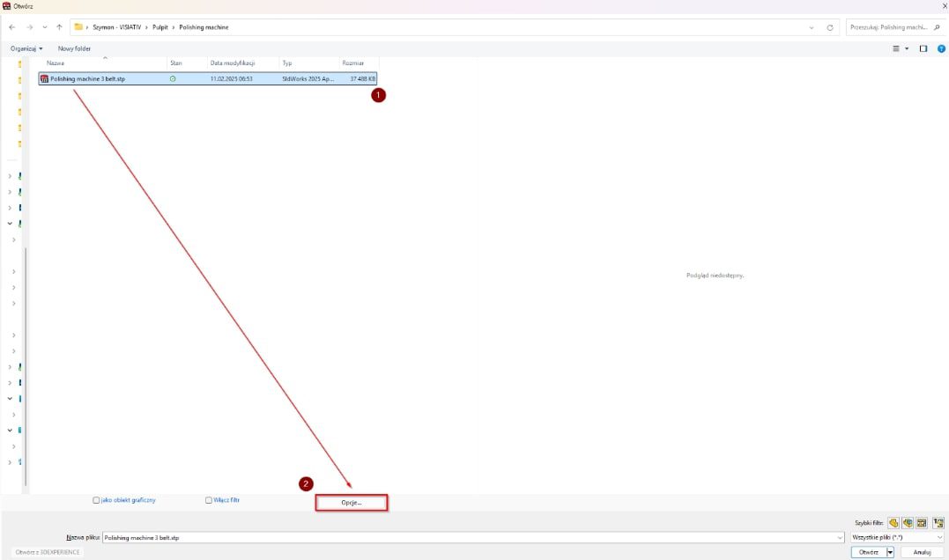Open the Organizuj menu
Viewport: 949px width, 560px height.
26,48
